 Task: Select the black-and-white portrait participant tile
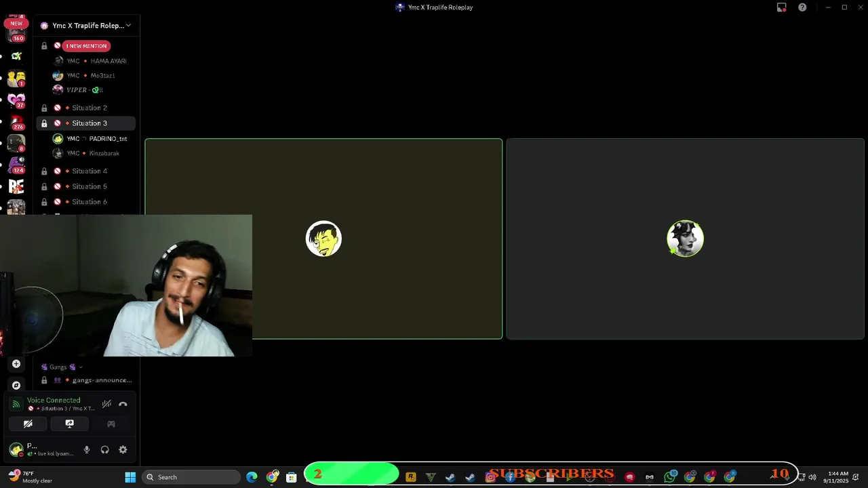click(x=685, y=239)
